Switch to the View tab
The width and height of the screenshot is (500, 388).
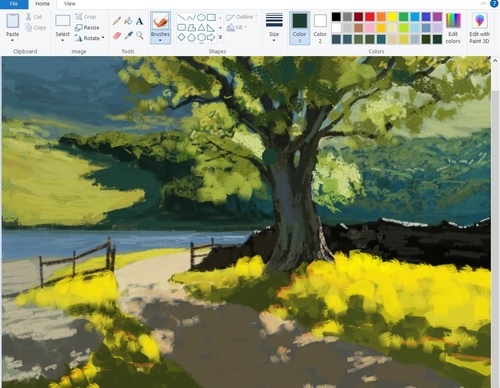69,4
